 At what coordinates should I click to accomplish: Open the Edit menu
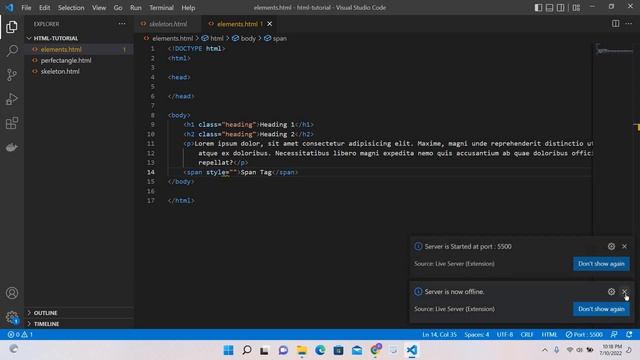pos(44,7)
